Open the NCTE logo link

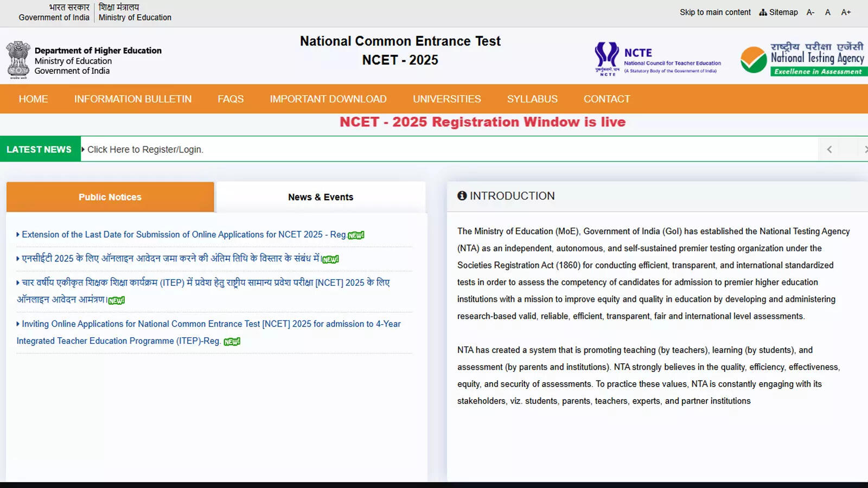tap(658, 59)
